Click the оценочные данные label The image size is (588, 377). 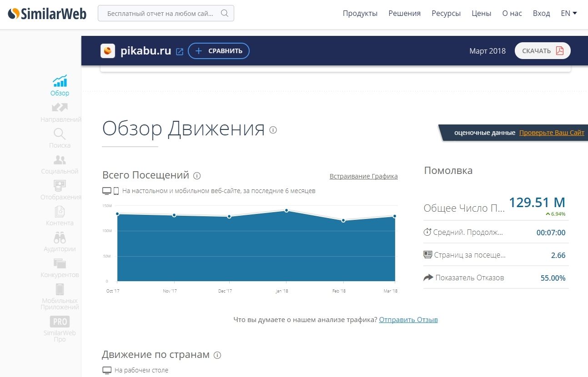485,133
